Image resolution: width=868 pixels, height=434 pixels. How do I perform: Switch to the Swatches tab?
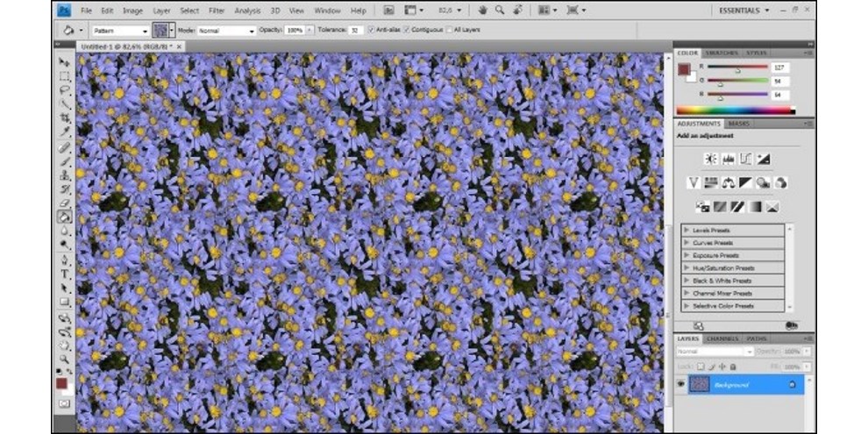722,53
